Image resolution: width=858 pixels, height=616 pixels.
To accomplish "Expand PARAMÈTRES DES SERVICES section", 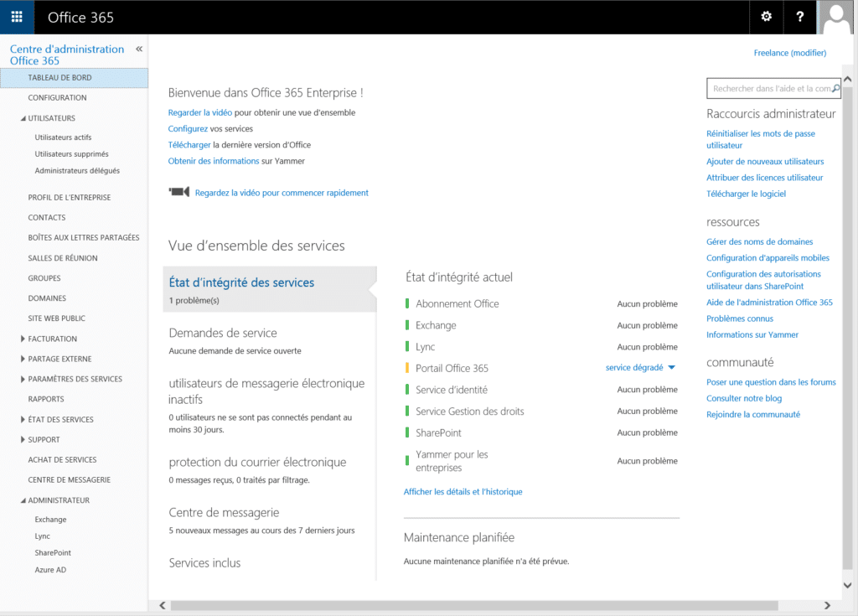I will (x=23, y=380).
